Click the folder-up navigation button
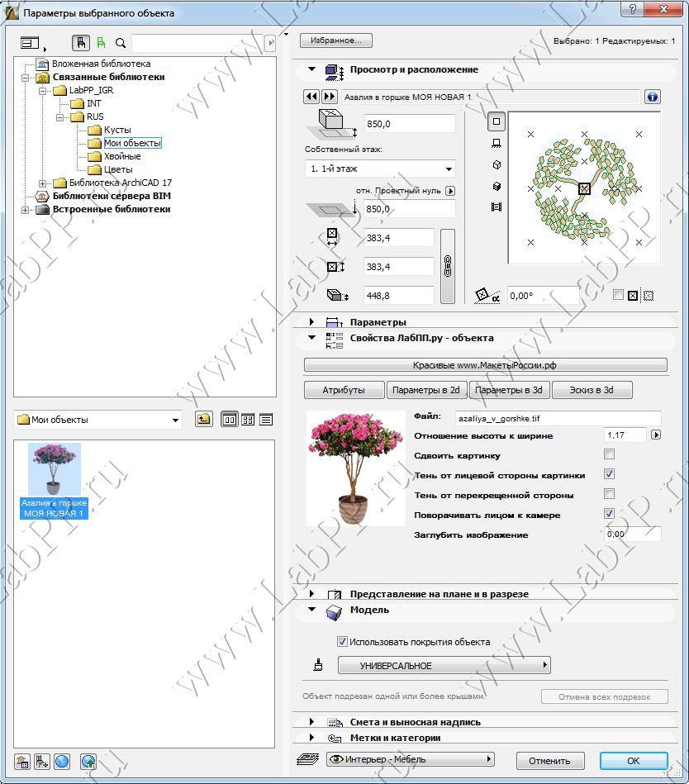The height and width of the screenshot is (784, 689). click(203, 420)
